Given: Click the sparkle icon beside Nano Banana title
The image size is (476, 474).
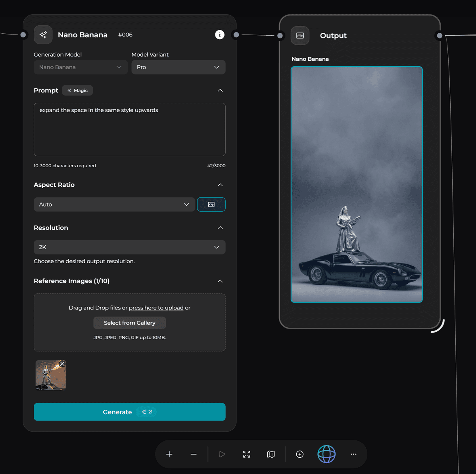Looking at the screenshot, I should [x=43, y=35].
